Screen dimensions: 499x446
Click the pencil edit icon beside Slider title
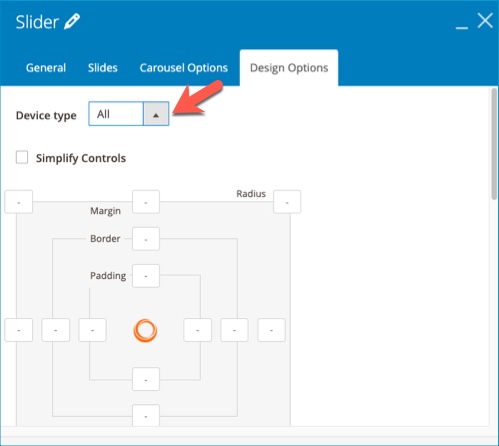coord(72,21)
